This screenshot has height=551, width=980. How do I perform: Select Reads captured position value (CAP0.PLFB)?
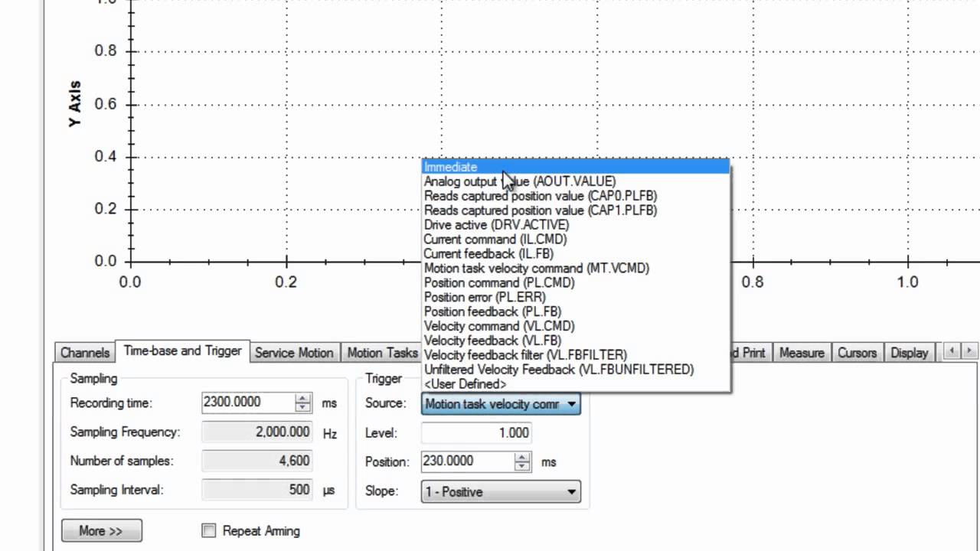coord(576,196)
